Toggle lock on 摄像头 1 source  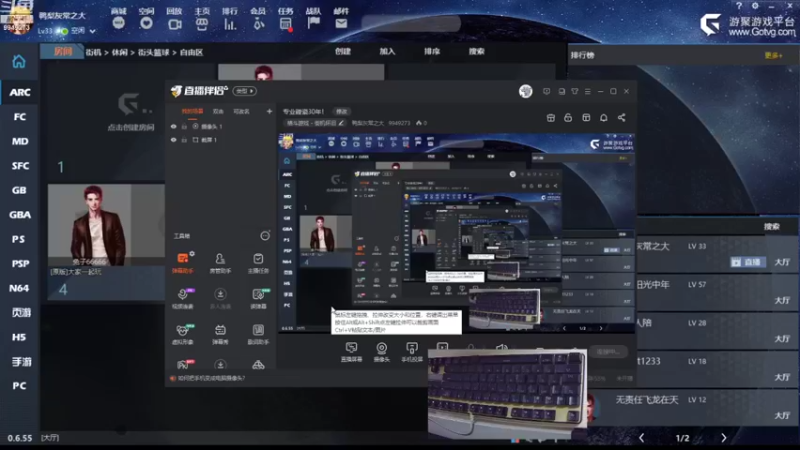pyautogui.click(x=184, y=127)
